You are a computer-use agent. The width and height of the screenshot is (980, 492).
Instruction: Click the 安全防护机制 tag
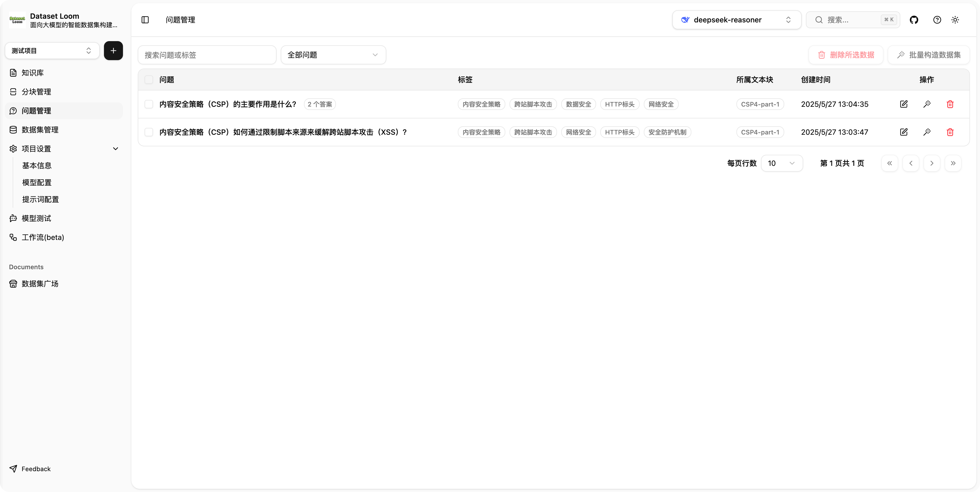(x=667, y=132)
